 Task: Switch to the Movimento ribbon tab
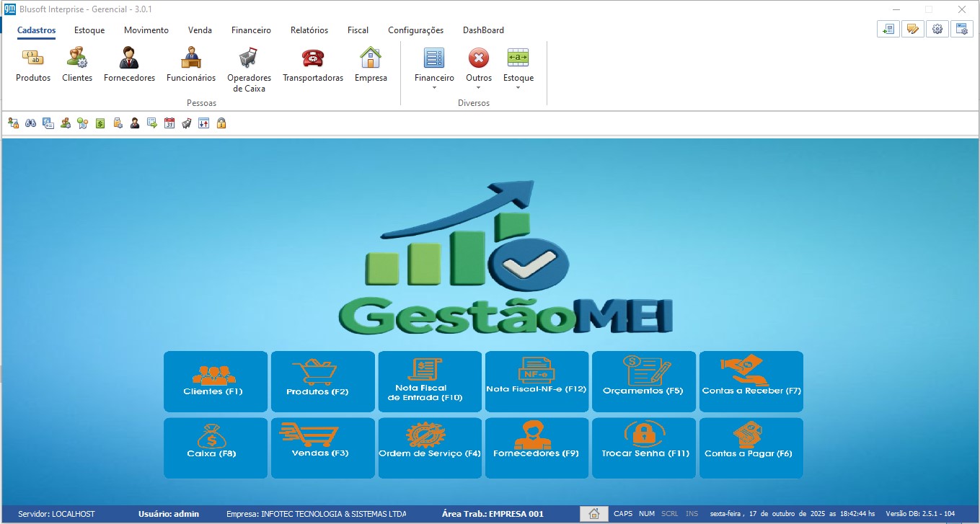pos(146,30)
